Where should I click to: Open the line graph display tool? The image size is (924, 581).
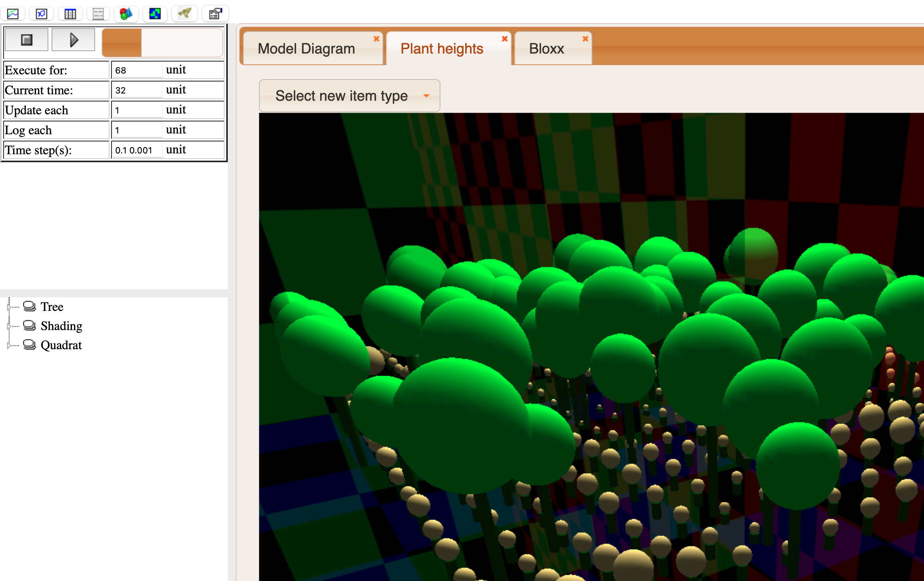point(13,14)
